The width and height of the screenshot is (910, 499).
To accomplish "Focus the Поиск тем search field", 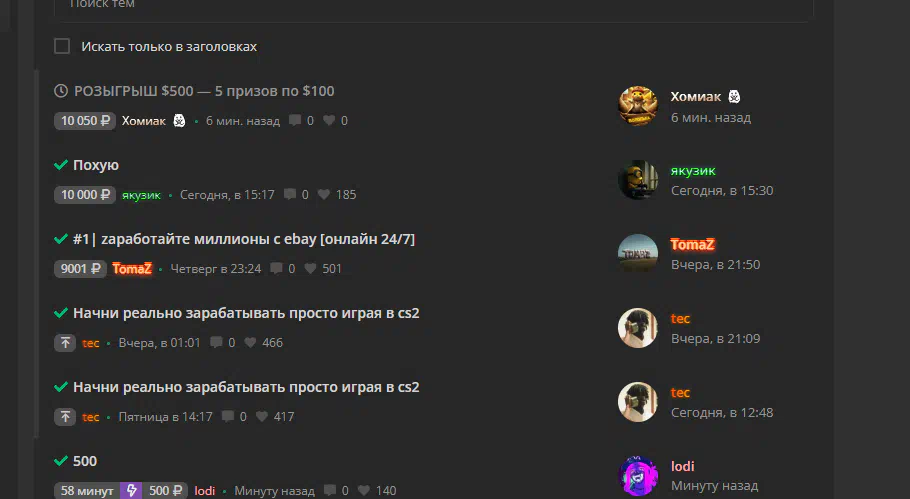I will (x=433, y=6).
